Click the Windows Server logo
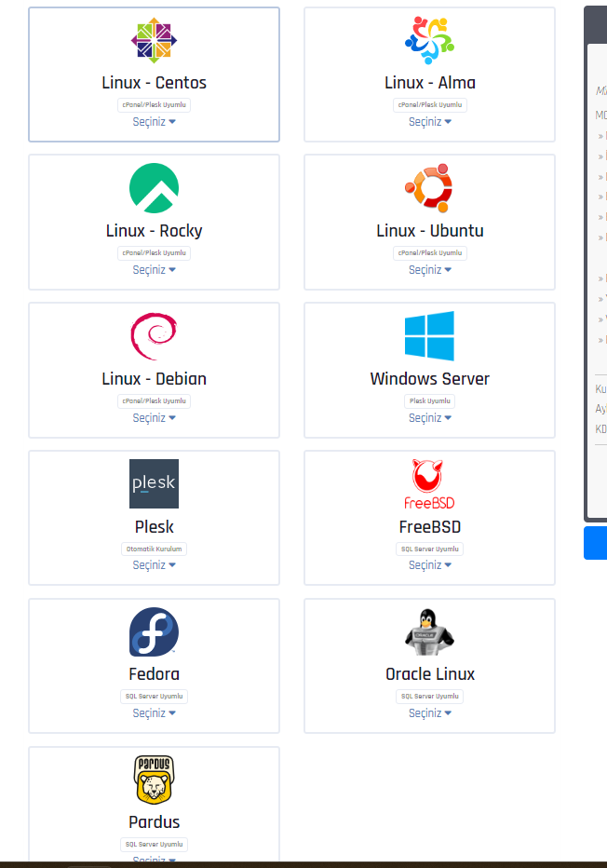The height and width of the screenshot is (868, 607). click(429, 336)
